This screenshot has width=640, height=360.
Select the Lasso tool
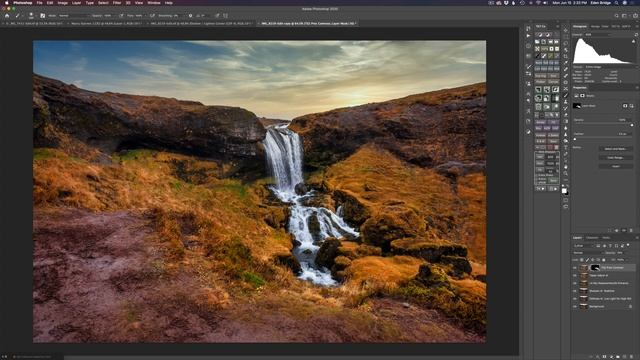(566, 43)
